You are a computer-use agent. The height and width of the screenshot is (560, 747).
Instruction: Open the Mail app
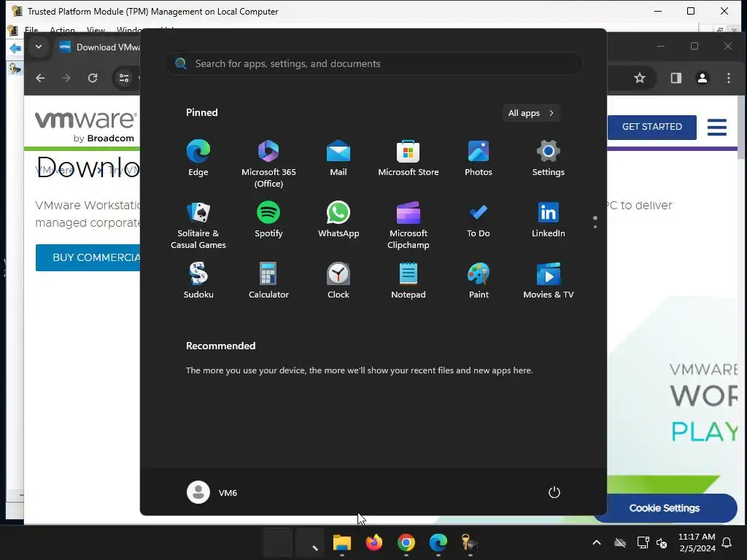coord(338,158)
